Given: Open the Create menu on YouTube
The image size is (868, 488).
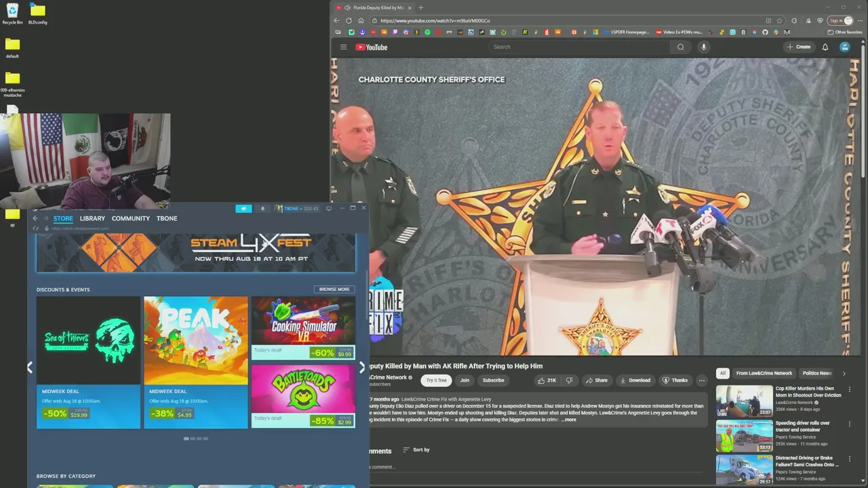Looking at the screenshot, I should (x=798, y=47).
